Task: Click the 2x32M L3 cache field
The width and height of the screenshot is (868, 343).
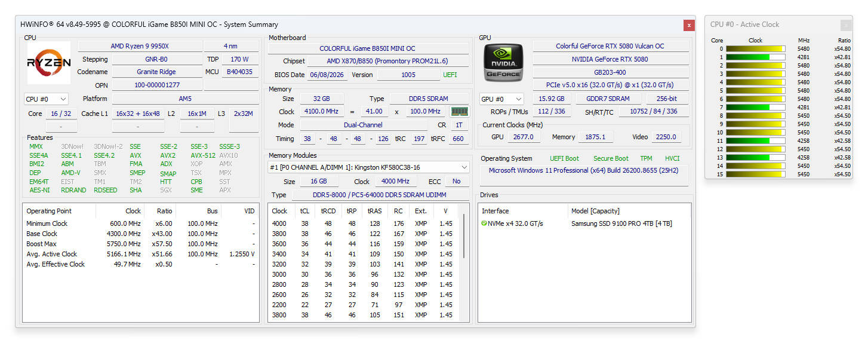Action: pyautogui.click(x=243, y=114)
